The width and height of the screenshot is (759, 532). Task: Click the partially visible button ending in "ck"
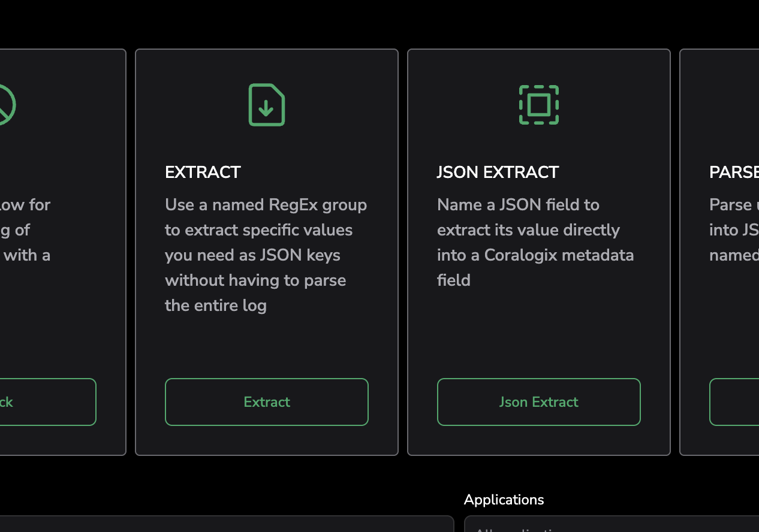click(48, 402)
